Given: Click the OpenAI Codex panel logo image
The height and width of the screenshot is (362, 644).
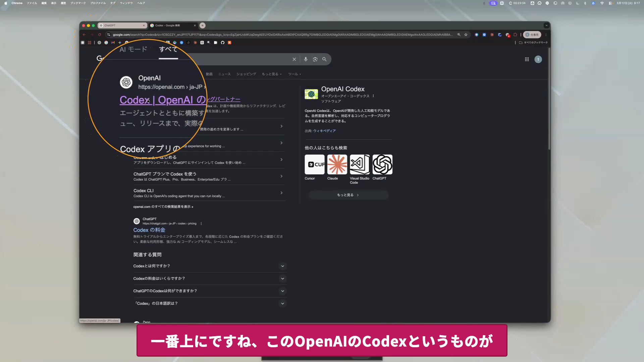Looking at the screenshot, I should (311, 94).
